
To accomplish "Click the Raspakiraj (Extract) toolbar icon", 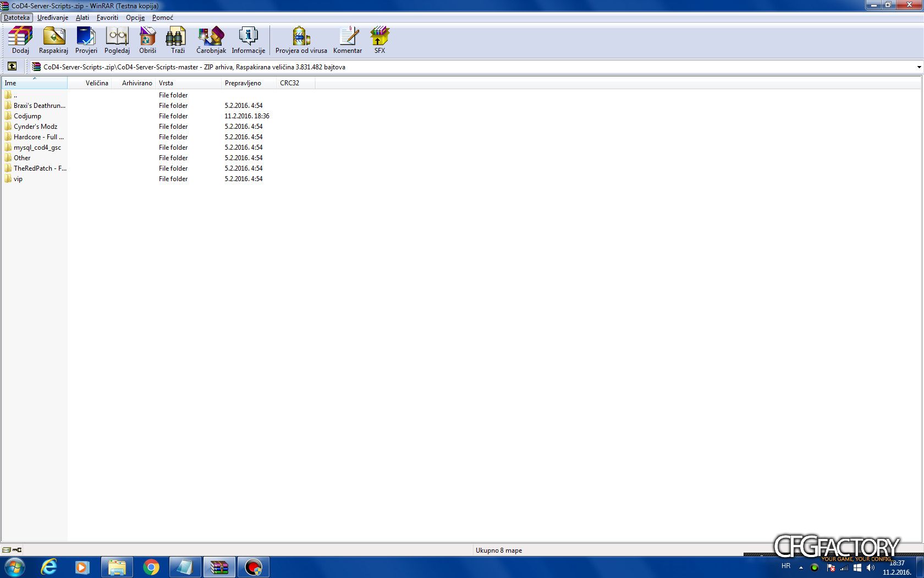I will [53, 40].
